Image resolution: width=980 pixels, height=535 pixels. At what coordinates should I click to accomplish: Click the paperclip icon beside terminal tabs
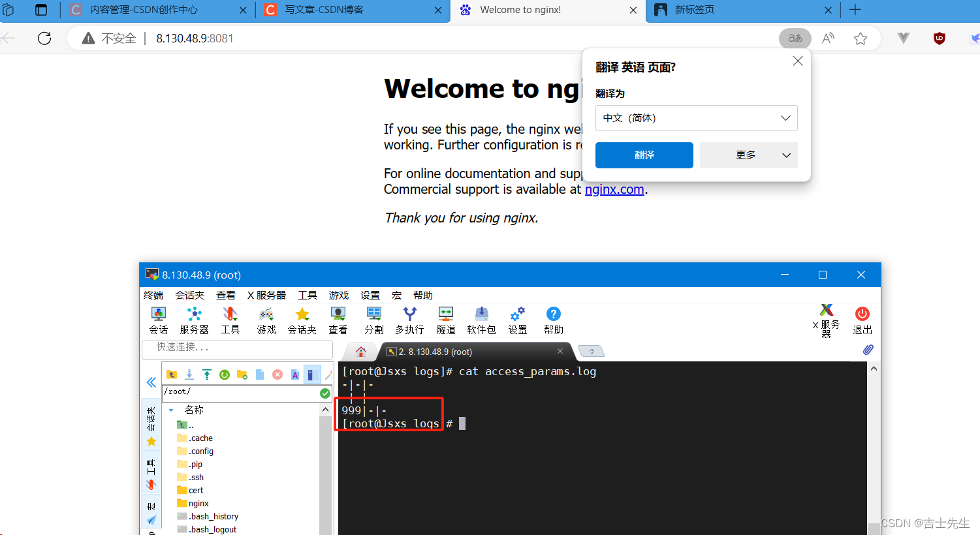coord(868,350)
